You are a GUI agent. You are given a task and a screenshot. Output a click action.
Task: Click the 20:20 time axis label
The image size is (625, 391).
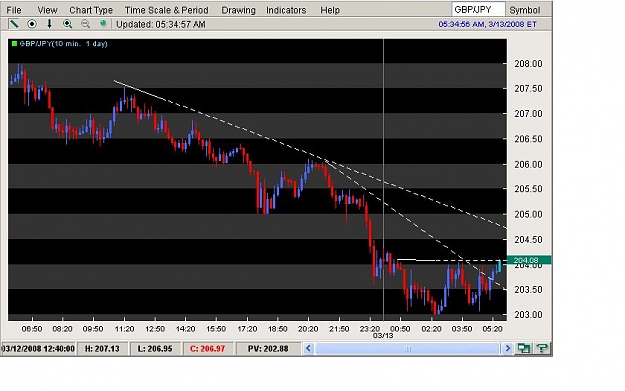click(x=308, y=329)
